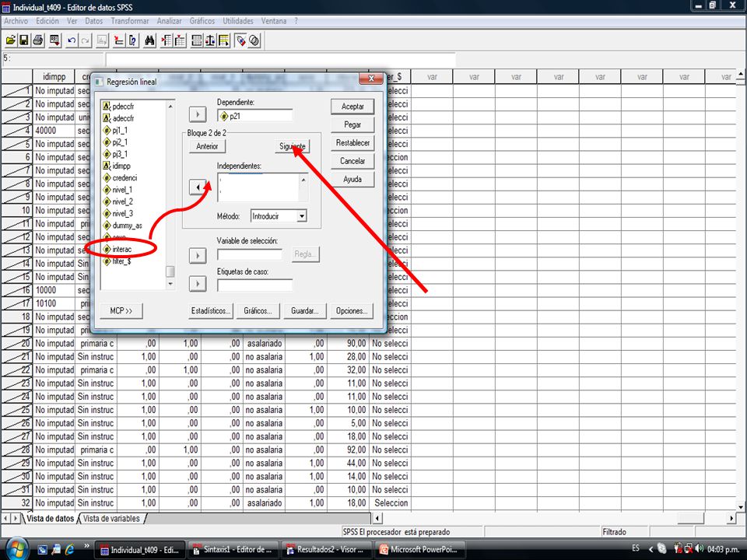Click the arrow button beside Independientes list
Image resolution: width=747 pixels, height=560 pixels.
click(x=198, y=187)
